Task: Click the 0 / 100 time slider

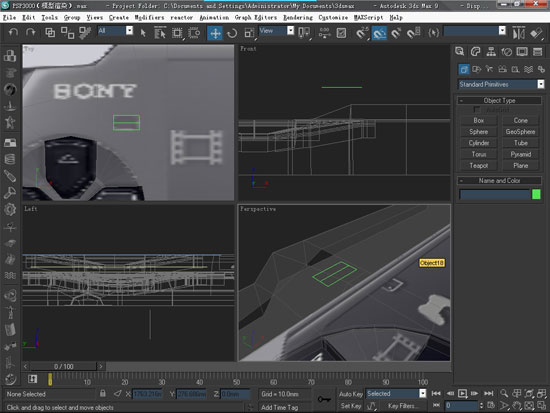Action: [63, 366]
